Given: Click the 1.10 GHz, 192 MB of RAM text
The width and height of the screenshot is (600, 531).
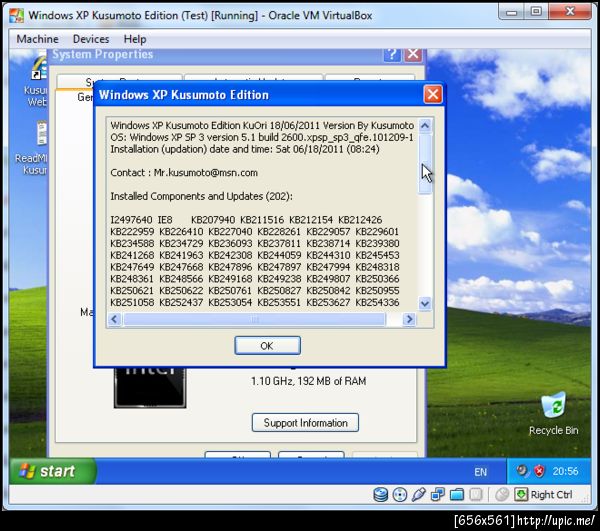Looking at the screenshot, I should click(308, 381).
